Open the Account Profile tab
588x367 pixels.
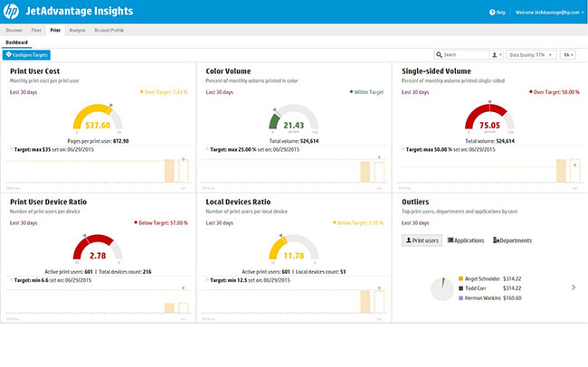[109, 30]
